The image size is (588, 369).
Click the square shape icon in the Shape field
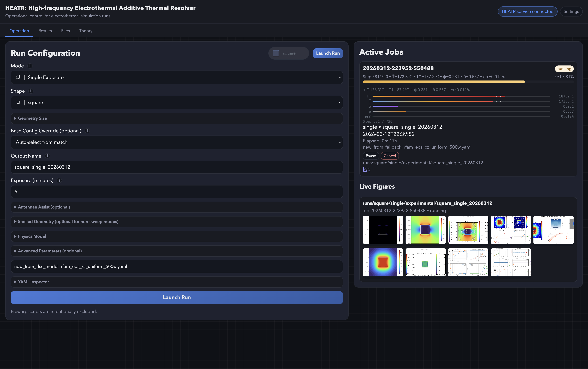point(18,102)
